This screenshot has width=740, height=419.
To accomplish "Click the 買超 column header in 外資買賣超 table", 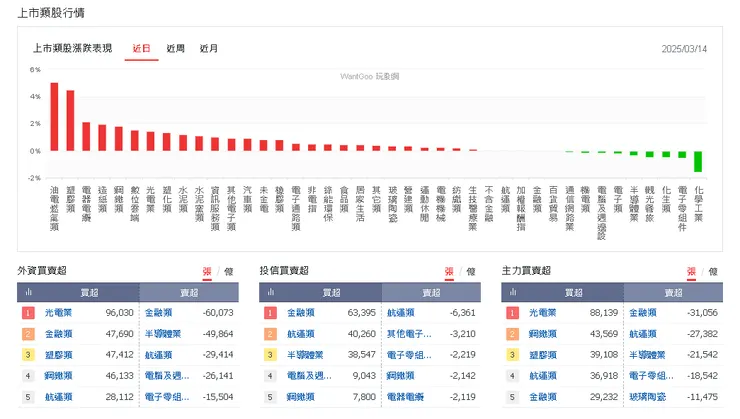I will 89,293.
